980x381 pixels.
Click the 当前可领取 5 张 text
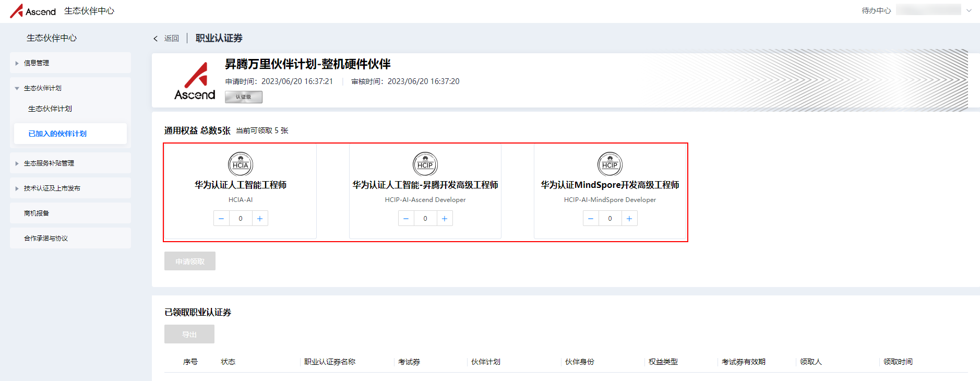pyautogui.click(x=262, y=130)
